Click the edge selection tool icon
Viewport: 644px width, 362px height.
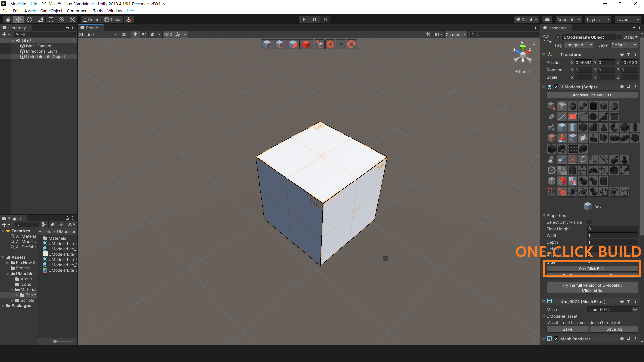coord(279,44)
